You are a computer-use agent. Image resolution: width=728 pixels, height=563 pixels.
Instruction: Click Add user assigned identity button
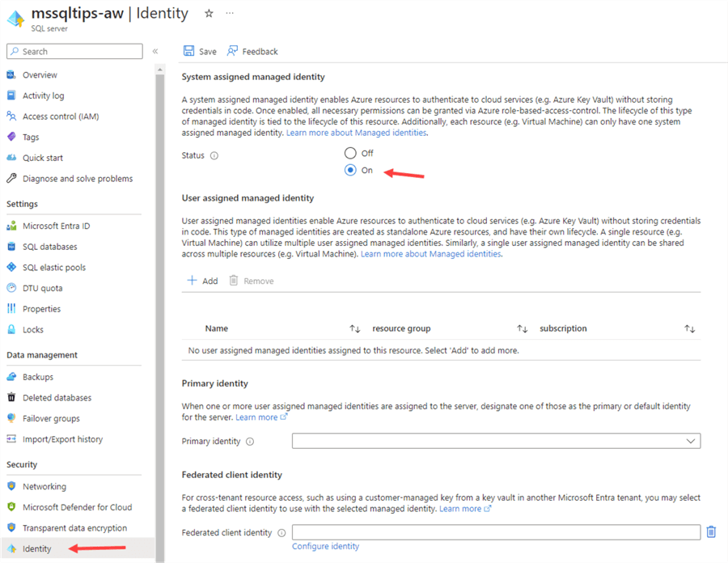pyautogui.click(x=202, y=281)
